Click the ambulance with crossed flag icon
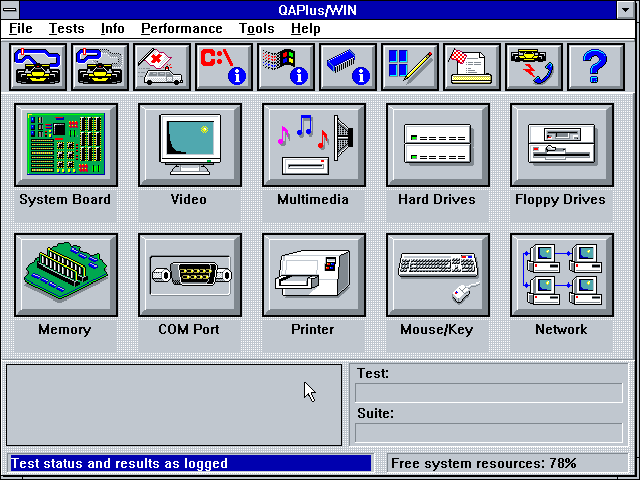Viewport: 640px width, 480px height. tap(162, 67)
